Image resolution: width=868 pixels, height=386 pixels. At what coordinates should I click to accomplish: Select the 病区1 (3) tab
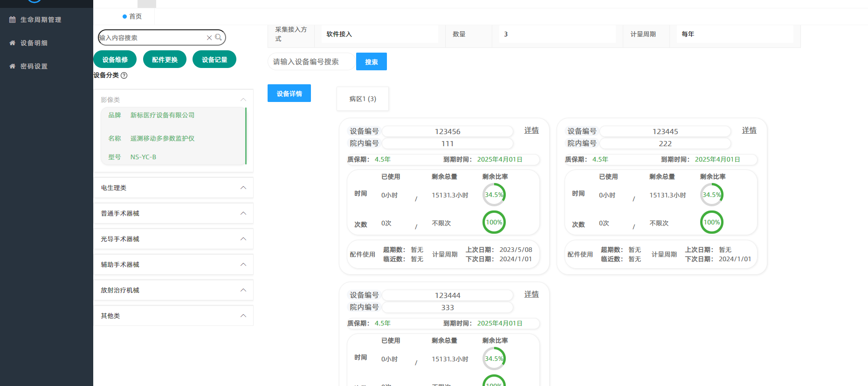pos(363,99)
